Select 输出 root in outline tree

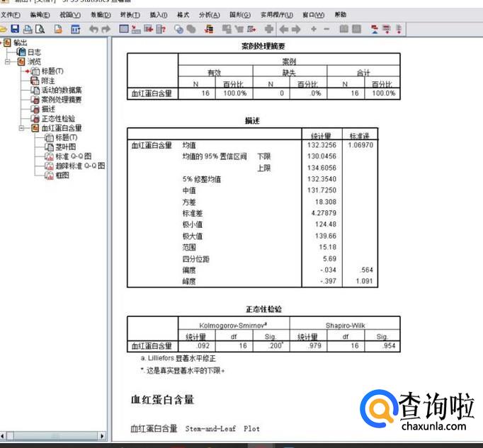point(21,42)
